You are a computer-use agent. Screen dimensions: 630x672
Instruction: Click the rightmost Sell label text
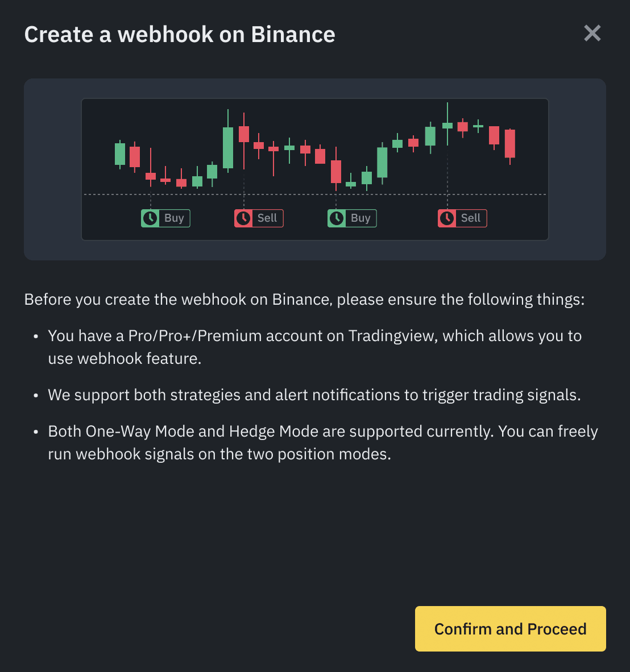pyautogui.click(x=471, y=218)
